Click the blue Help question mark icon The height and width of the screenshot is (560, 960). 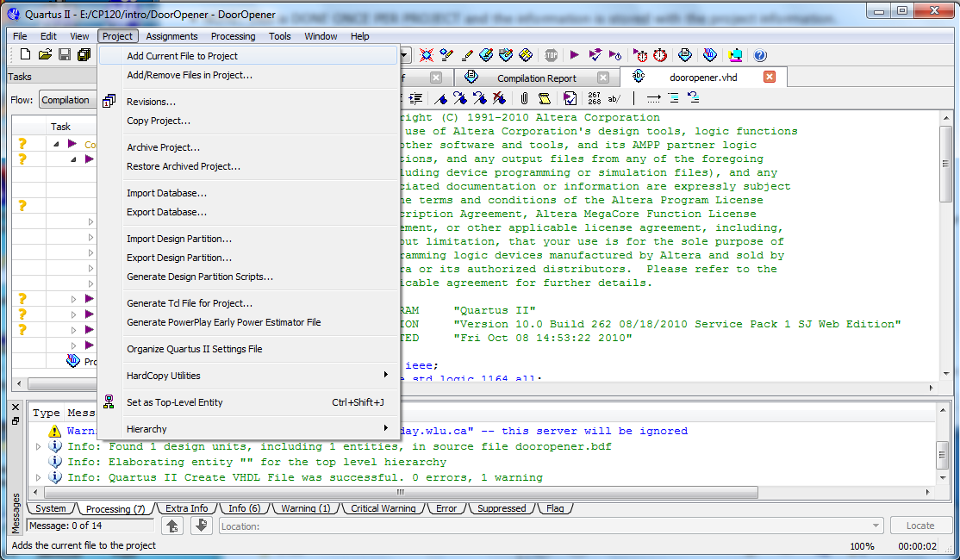[x=760, y=56]
